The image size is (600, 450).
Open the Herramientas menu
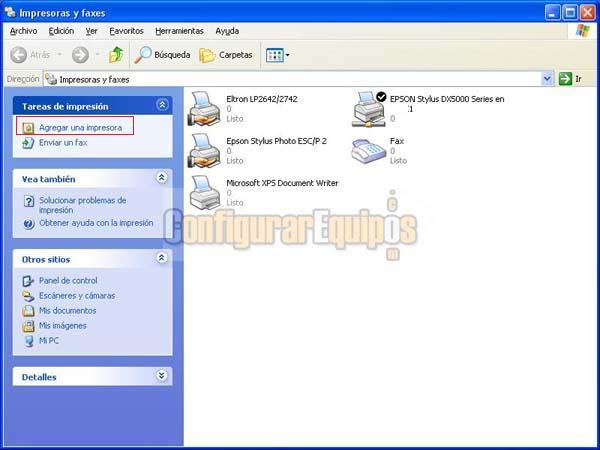[179, 31]
